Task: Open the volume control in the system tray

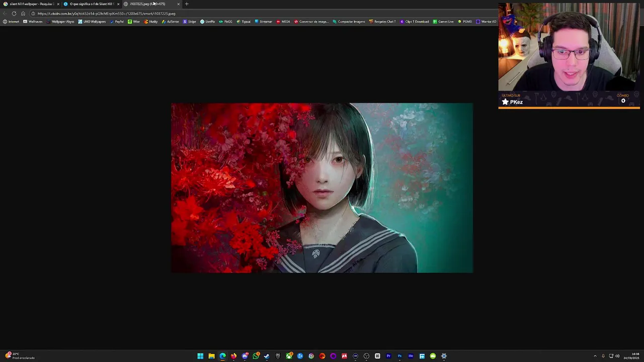Action: pyautogui.click(x=617, y=356)
